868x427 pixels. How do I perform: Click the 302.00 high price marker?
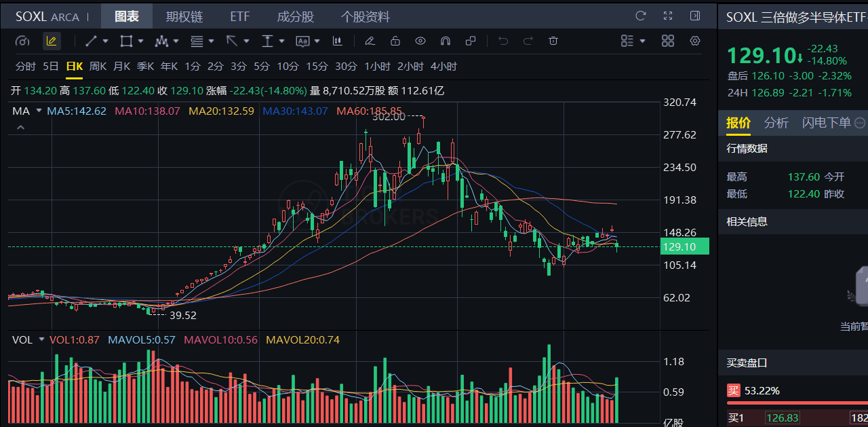pos(389,116)
